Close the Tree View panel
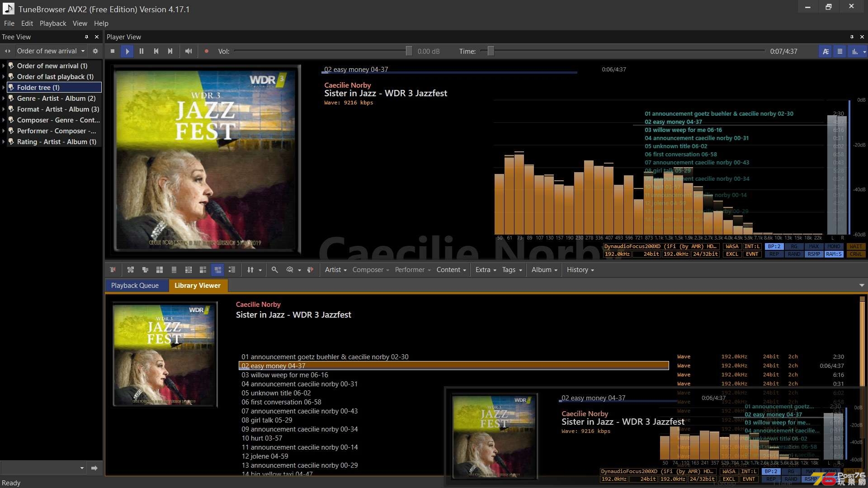This screenshot has height=488, width=868. [96, 37]
